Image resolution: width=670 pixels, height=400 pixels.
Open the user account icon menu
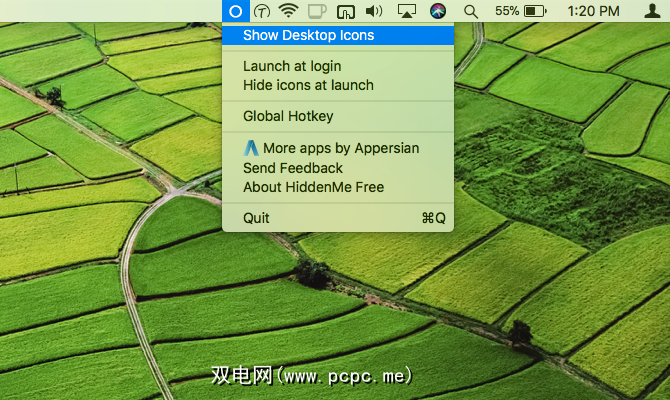pos(652,11)
